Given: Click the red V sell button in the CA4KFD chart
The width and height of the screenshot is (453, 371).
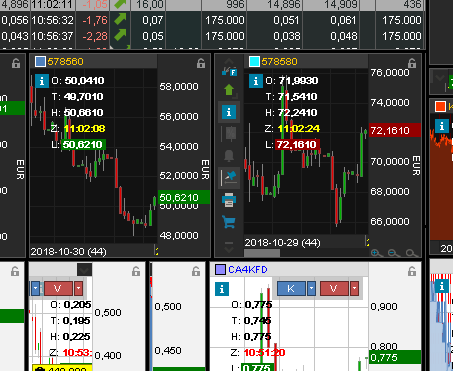Looking at the screenshot, I should pos(334,288).
